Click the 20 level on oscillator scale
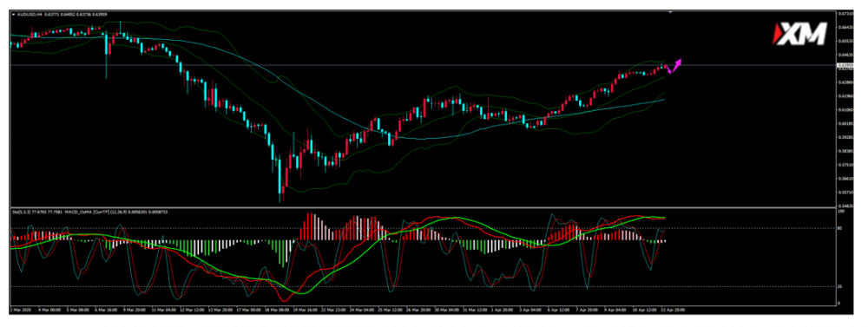868x327 pixels. [839, 286]
